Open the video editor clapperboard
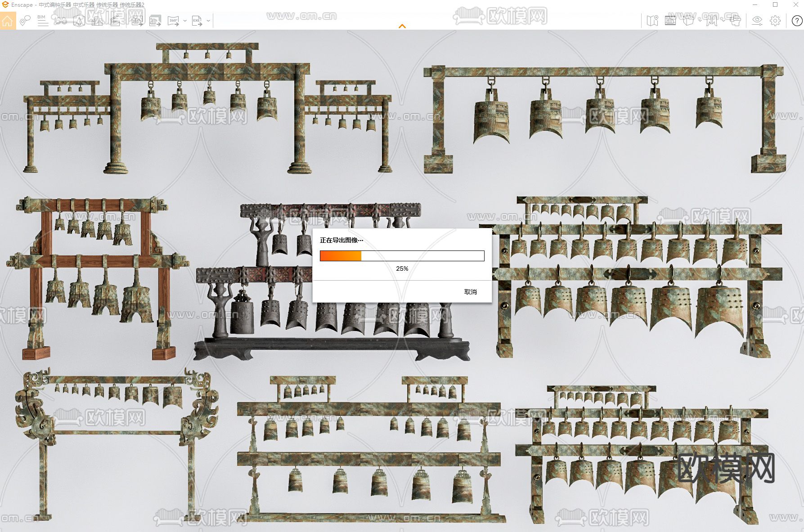This screenshot has width=804, height=532. coord(115,21)
